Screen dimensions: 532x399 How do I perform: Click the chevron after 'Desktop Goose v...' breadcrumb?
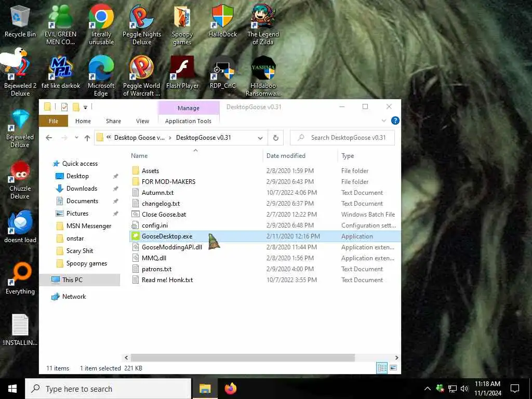coord(170,138)
